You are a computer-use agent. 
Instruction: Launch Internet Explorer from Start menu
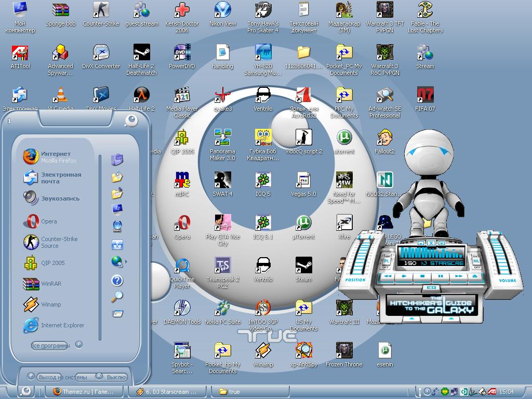pyautogui.click(x=54, y=325)
